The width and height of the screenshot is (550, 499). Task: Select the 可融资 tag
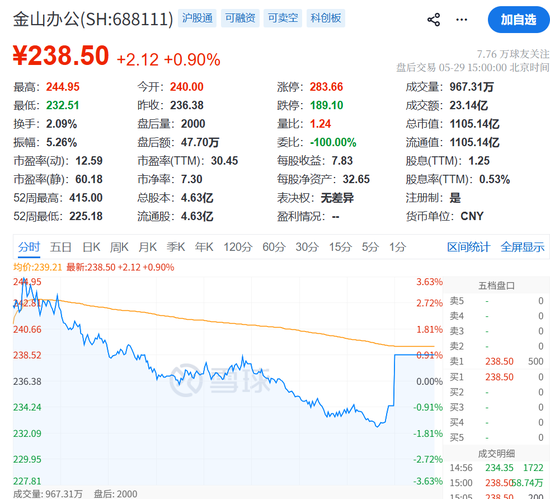coord(240,18)
